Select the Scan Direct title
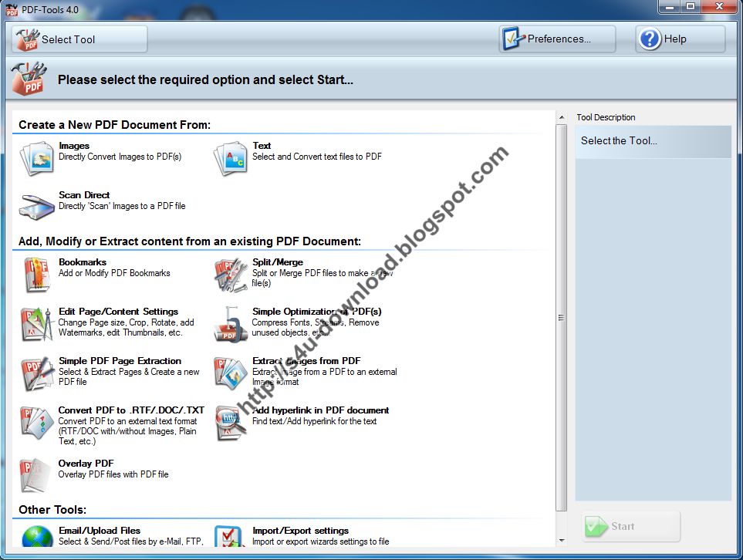Viewport: 743px width, 560px height. (x=84, y=194)
